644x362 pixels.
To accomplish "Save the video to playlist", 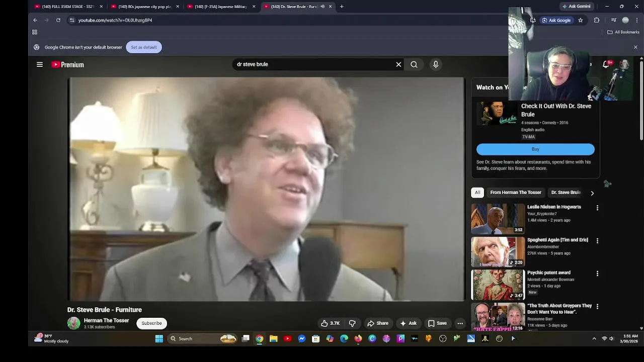I will pyautogui.click(x=437, y=323).
